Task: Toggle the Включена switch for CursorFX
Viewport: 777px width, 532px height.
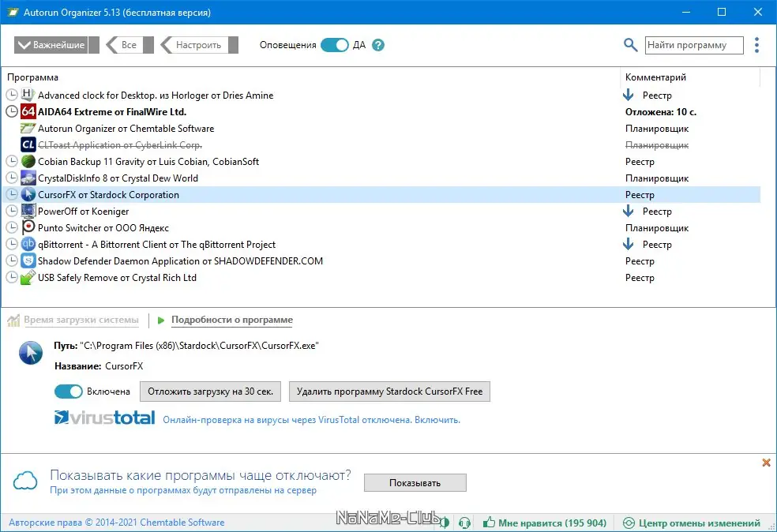Action: coord(69,392)
